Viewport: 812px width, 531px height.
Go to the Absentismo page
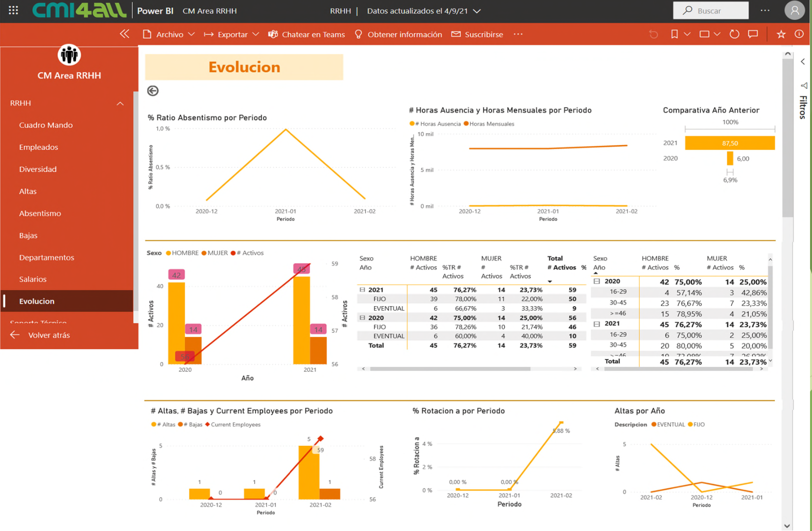click(40, 213)
